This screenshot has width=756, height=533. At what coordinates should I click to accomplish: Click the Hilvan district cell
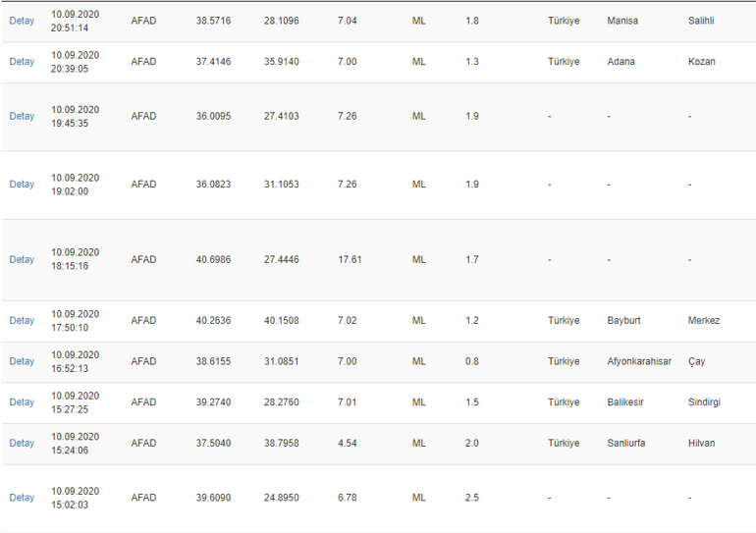pyautogui.click(x=701, y=443)
